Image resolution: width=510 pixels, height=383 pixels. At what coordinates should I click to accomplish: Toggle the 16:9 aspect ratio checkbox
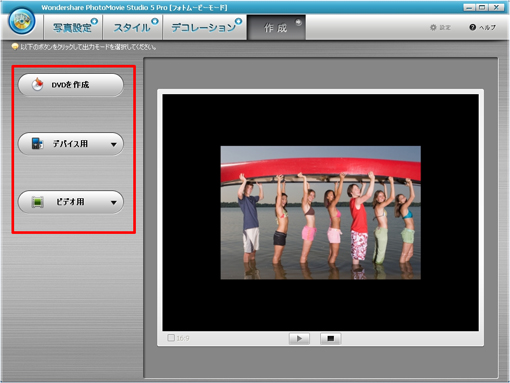171,338
